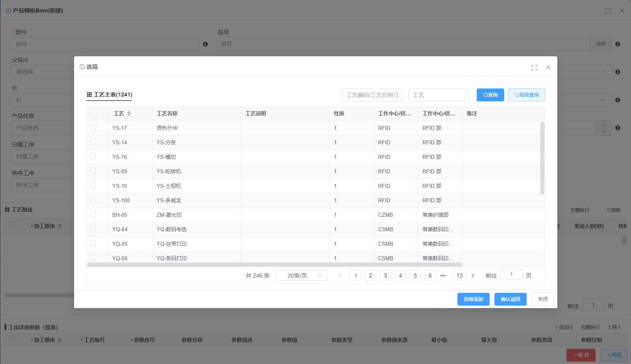631x364 pixels.
Task: Check the YS-17 烫热升华 row
Action: pos(93,128)
